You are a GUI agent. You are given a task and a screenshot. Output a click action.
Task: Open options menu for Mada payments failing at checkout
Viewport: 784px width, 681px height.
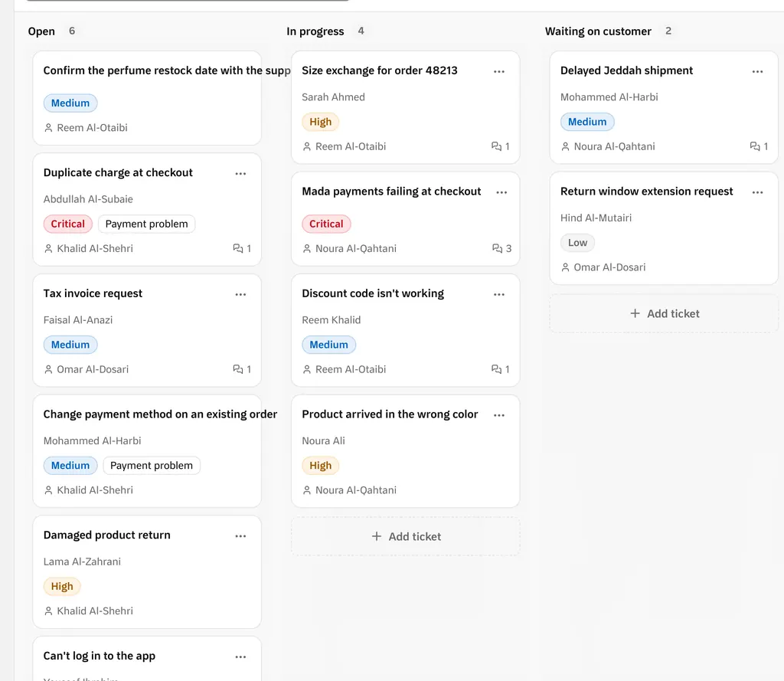click(501, 192)
